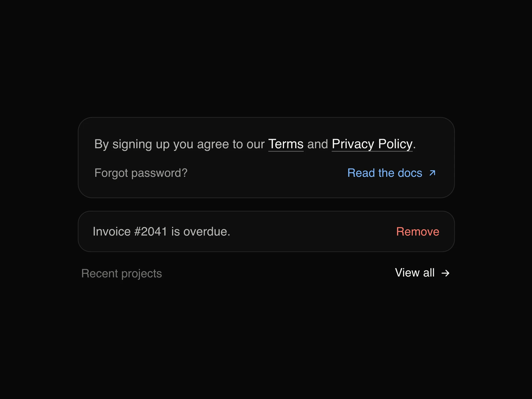Click the red Remove action
The width and height of the screenshot is (532, 399).
tap(418, 232)
